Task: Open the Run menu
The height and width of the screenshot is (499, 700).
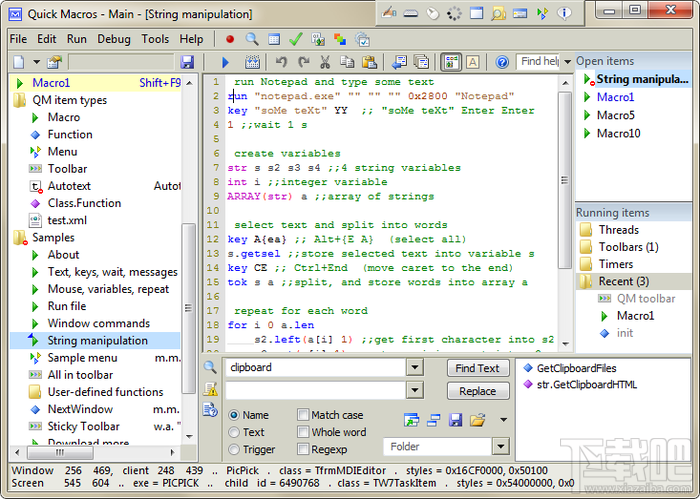Action: coord(77,39)
